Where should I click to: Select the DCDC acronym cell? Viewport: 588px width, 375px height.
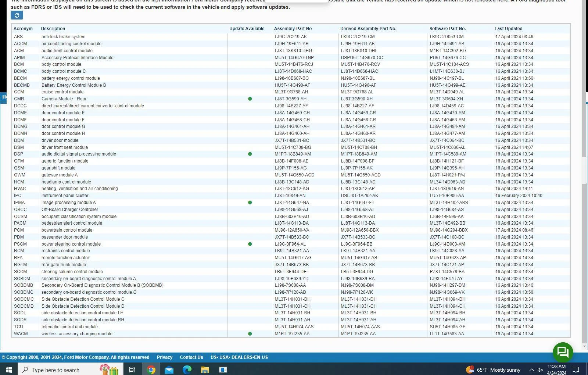tap(20, 106)
